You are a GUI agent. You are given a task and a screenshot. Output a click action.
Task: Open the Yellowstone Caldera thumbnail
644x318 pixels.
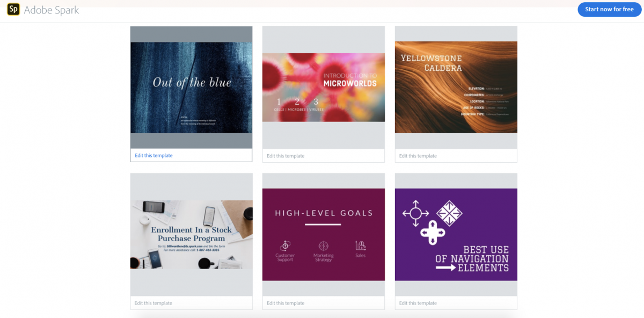(x=456, y=87)
